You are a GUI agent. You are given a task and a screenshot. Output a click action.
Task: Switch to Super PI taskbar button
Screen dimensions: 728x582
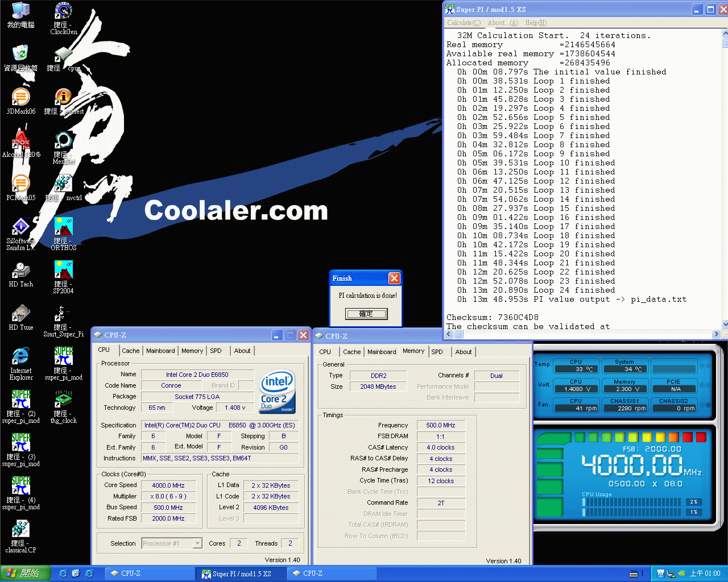coord(241,573)
